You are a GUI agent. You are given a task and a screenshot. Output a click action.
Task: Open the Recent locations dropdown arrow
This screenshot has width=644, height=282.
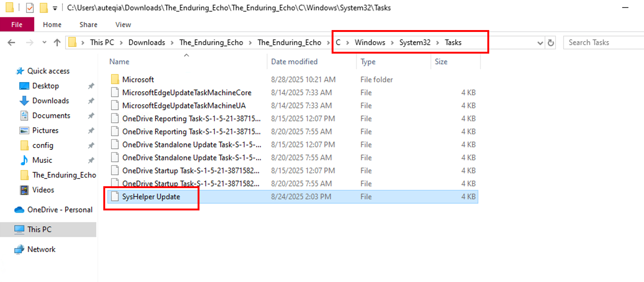pos(44,42)
